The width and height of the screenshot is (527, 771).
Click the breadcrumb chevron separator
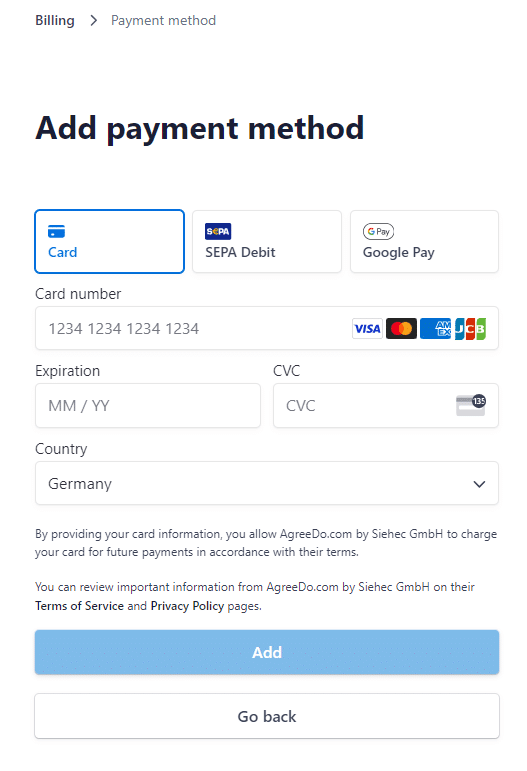point(93,21)
